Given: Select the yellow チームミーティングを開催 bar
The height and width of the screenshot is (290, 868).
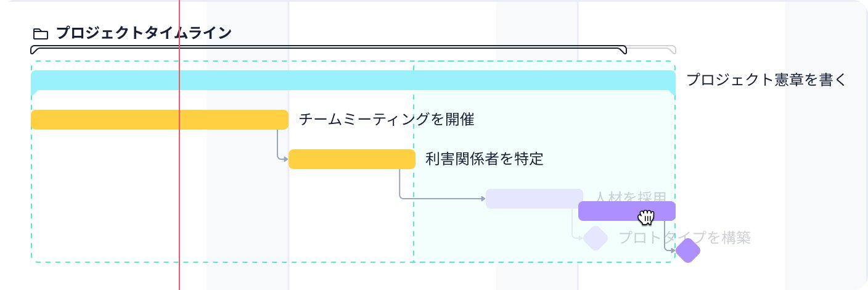Looking at the screenshot, I should click(x=160, y=120).
